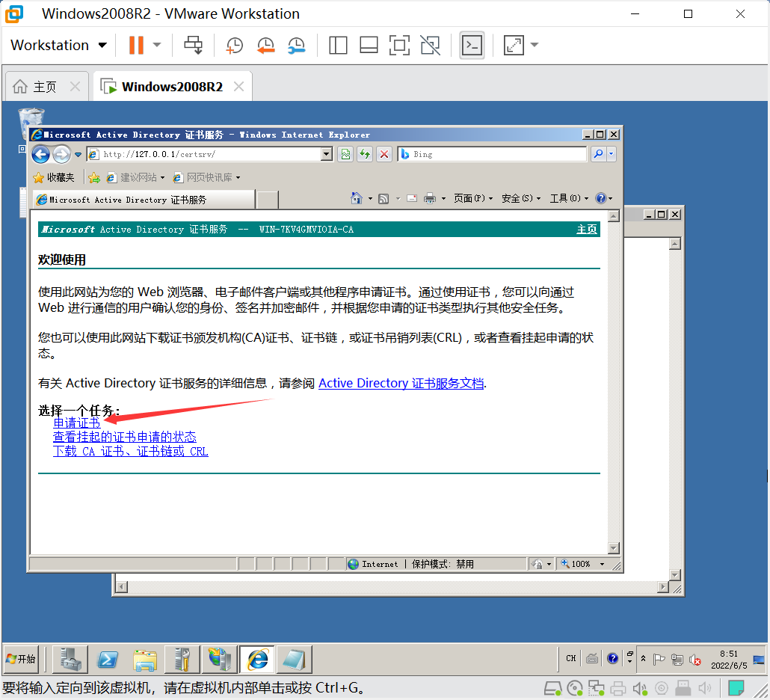Viewport: 770px width, 700px height.
Task: Click the IE home icon
Action: click(x=357, y=198)
